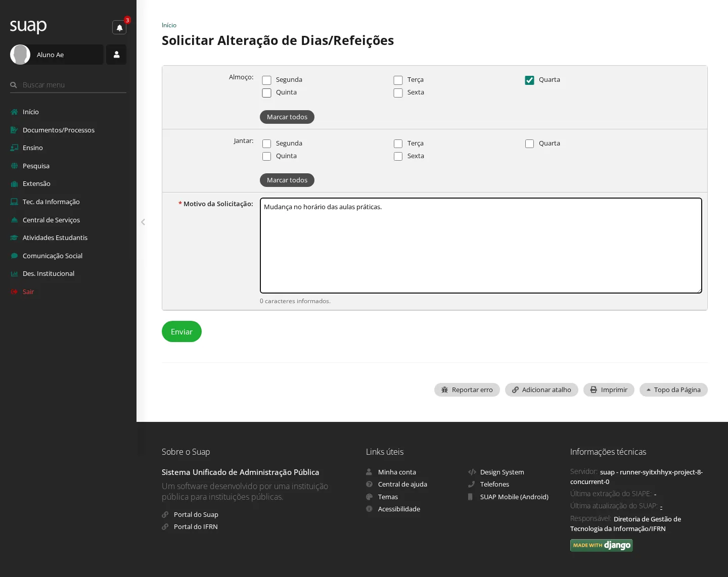Check Segunda under Almoço
The width and height of the screenshot is (728, 577).
(267, 80)
